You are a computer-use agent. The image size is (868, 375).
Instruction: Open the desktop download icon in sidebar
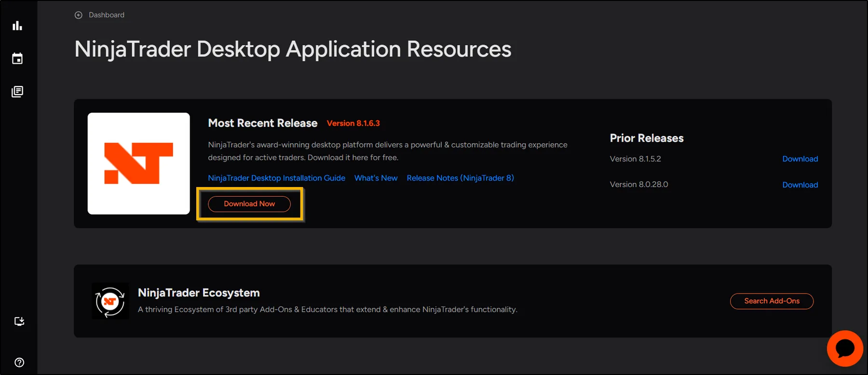click(19, 321)
